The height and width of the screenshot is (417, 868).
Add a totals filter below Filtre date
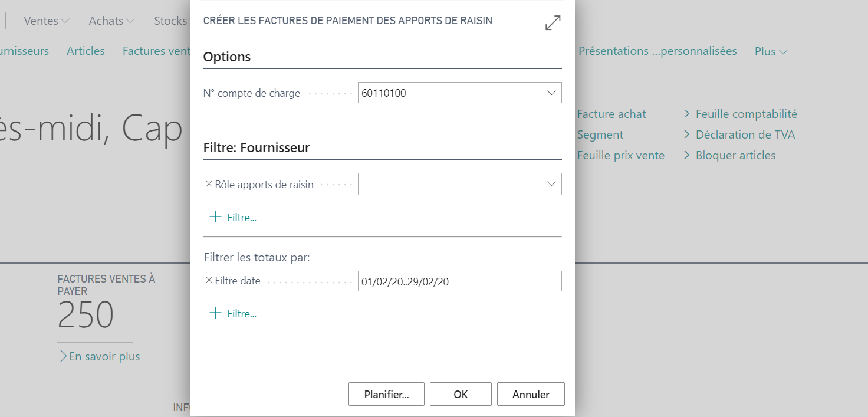point(233,314)
